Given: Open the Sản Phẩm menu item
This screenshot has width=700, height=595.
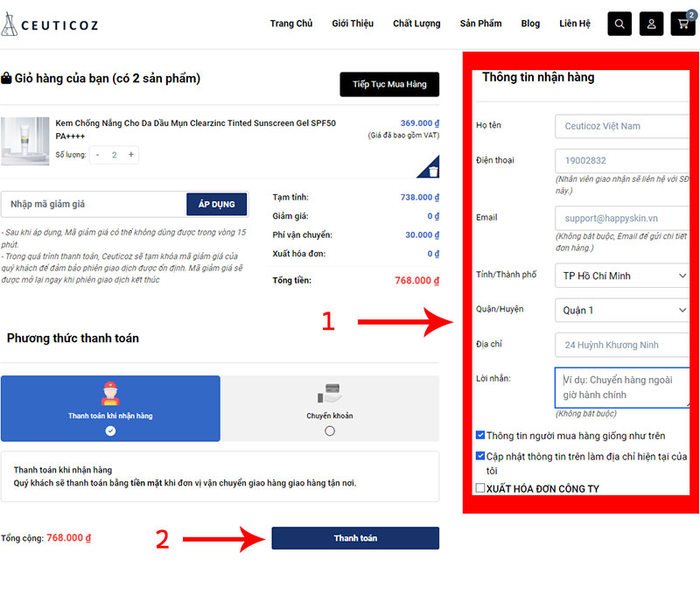Looking at the screenshot, I should pyautogui.click(x=480, y=24).
